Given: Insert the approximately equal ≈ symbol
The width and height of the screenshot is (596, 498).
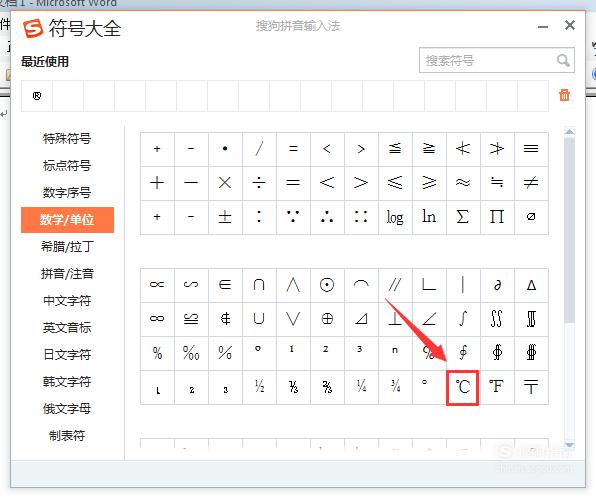Looking at the screenshot, I should point(463,183).
